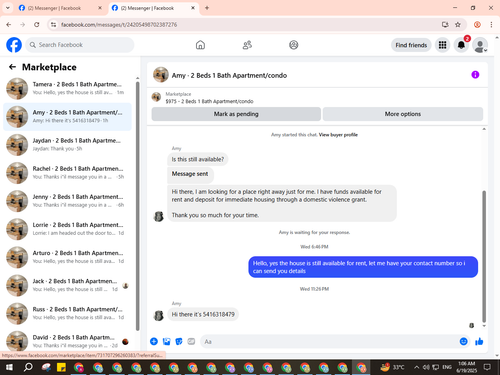Image resolution: width=500 pixels, height=375 pixels.
Task: Go to Home feed icon
Action: coord(200,45)
